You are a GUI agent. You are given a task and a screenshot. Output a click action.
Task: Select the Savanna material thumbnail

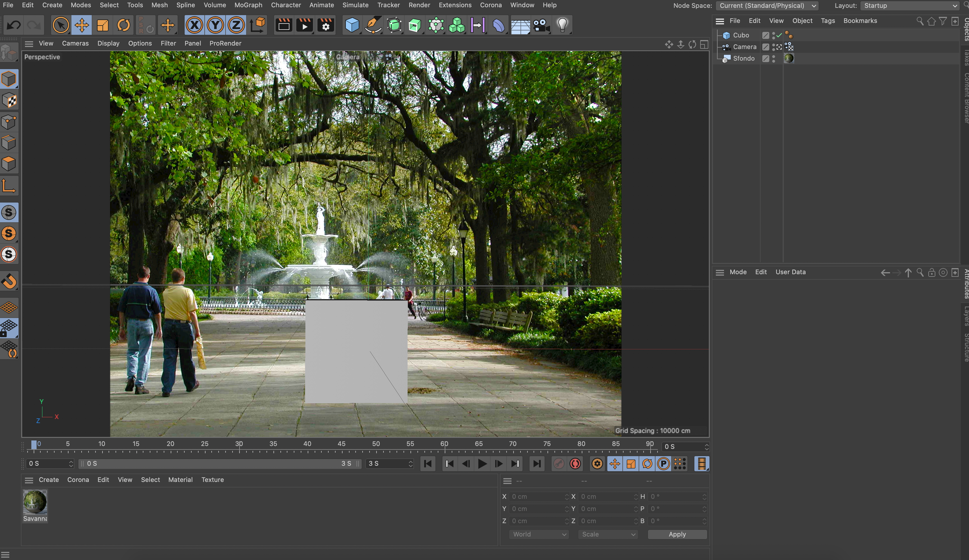[x=35, y=502]
